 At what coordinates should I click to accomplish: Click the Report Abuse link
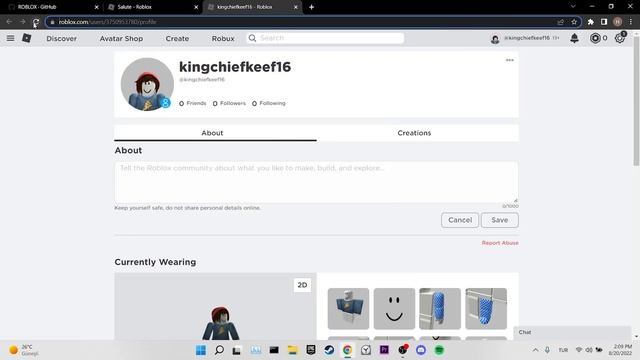tap(500, 243)
